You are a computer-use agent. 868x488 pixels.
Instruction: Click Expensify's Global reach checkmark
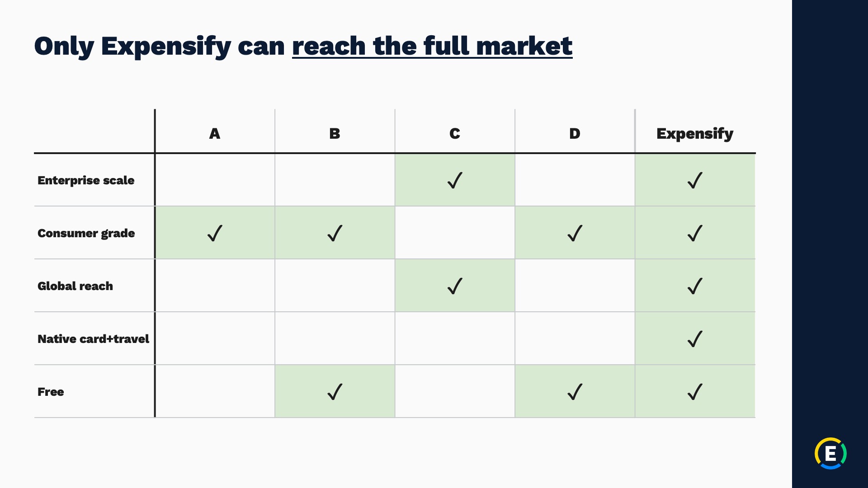click(x=695, y=286)
